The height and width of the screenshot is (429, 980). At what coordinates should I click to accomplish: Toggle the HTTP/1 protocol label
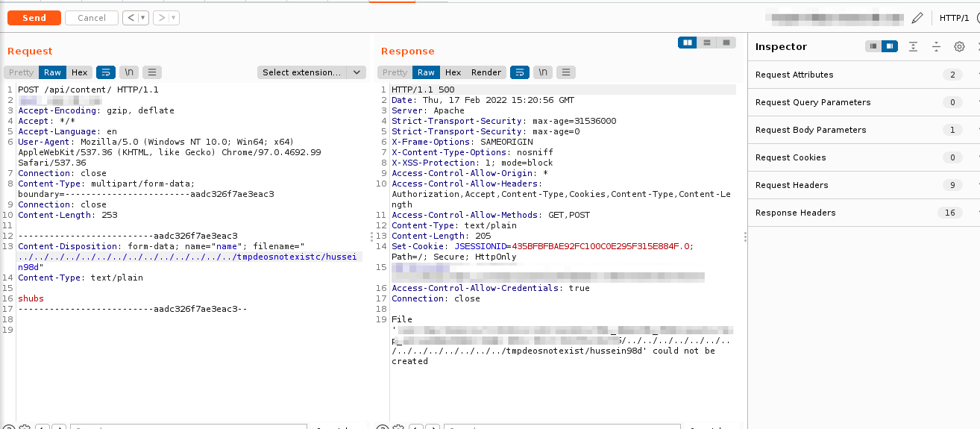pyautogui.click(x=954, y=18)
